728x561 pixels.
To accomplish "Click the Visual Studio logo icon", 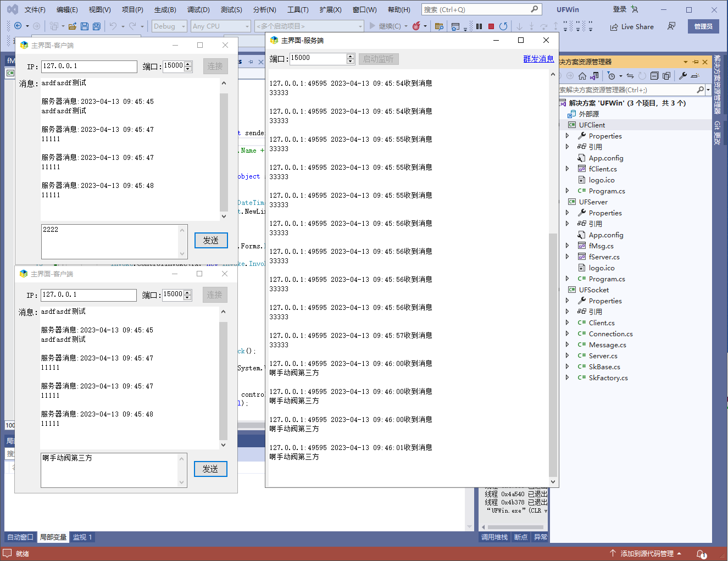I will (12, 9).
